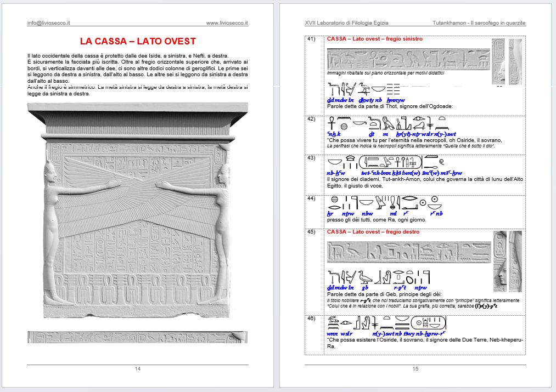Click page number 14 in the footer
This screenshot has width=556, height=392.
(x=138, y=369)
